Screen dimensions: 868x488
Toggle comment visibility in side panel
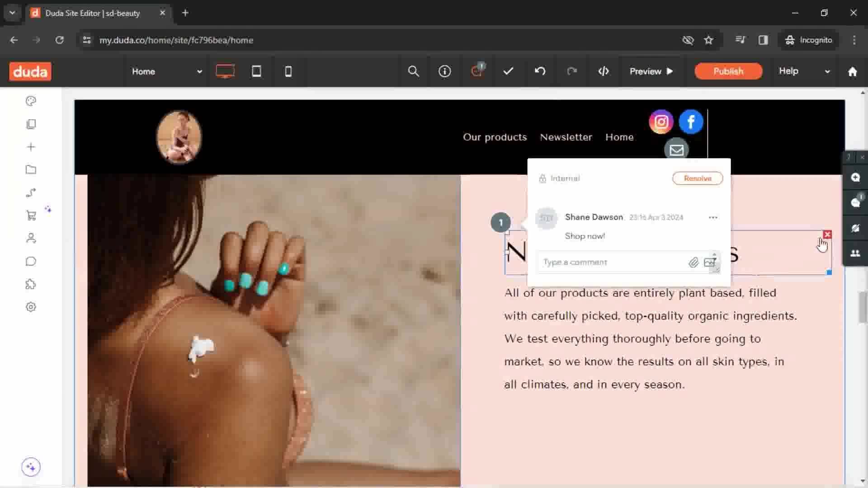(855, 228)
